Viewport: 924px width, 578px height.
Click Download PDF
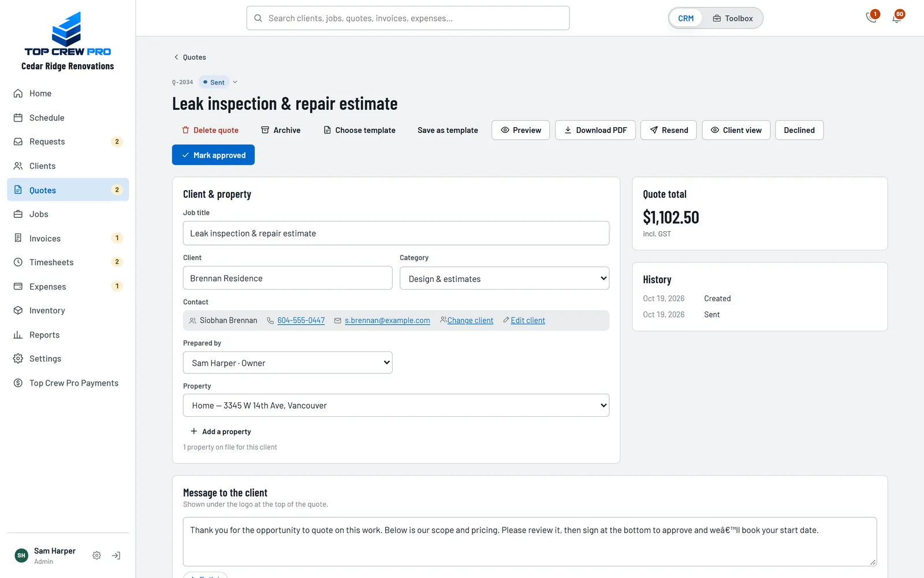tap(595, 130)
